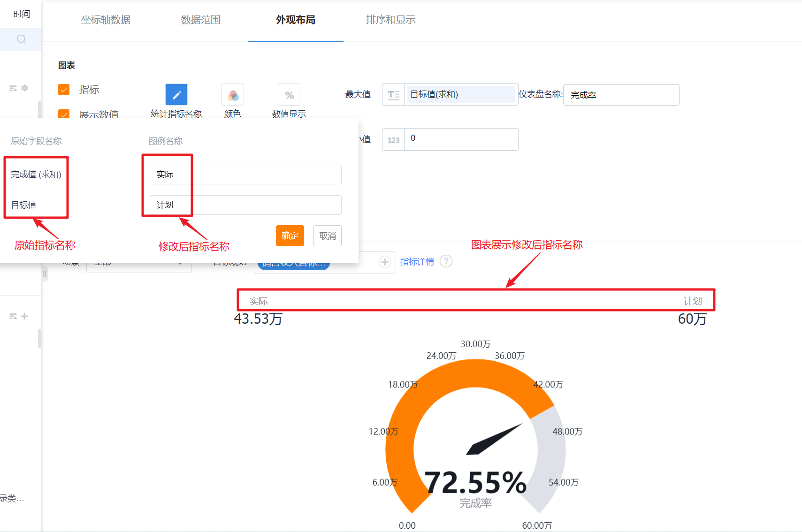The image size is (802, 532).
Task: Click the 完成率 label under the gauge
Action: pyautogui.click(x=475, y=503)
